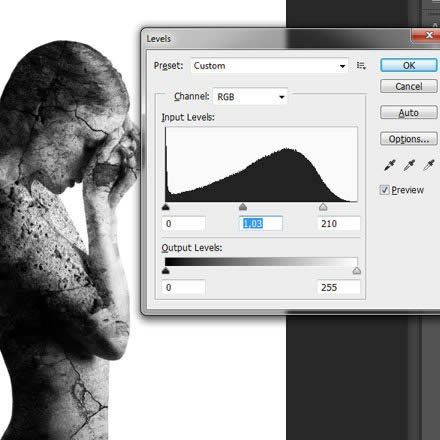Click the Levels histogram graph
440x440 pixels.
pos(261,164)
